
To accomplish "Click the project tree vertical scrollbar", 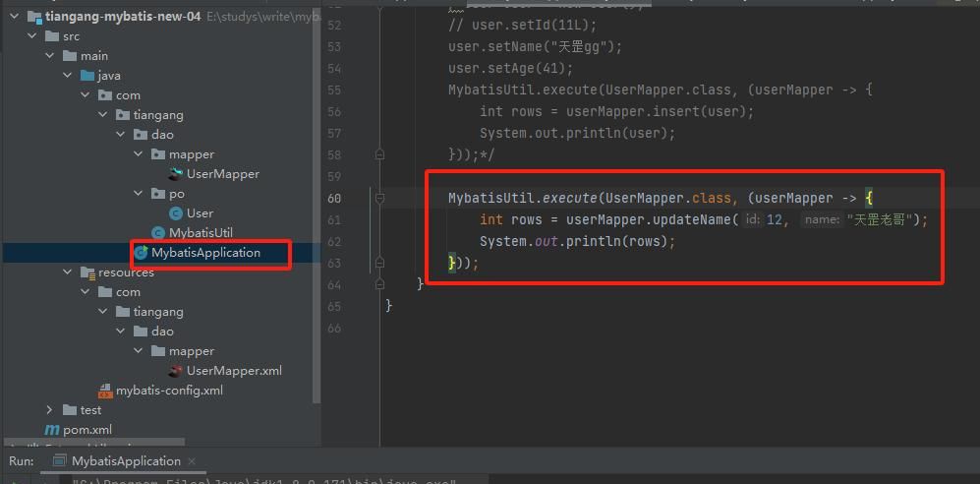I will tap(317, 207).
